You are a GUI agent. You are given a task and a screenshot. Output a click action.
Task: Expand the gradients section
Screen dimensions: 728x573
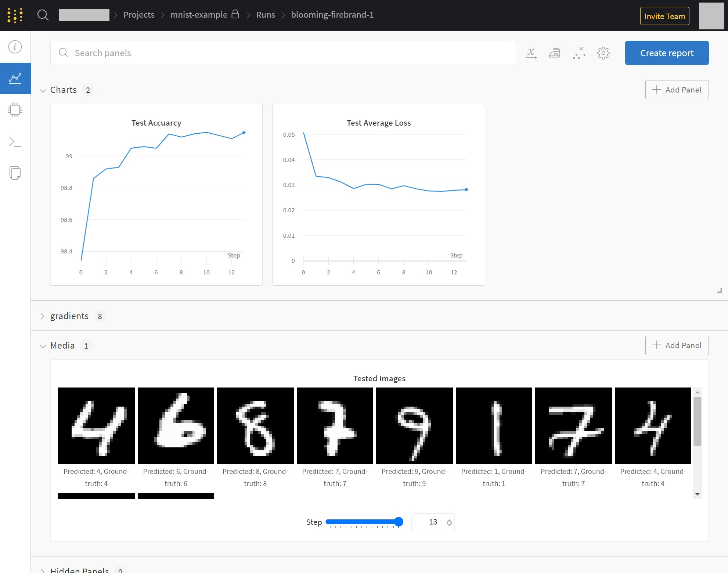(43, 316)
